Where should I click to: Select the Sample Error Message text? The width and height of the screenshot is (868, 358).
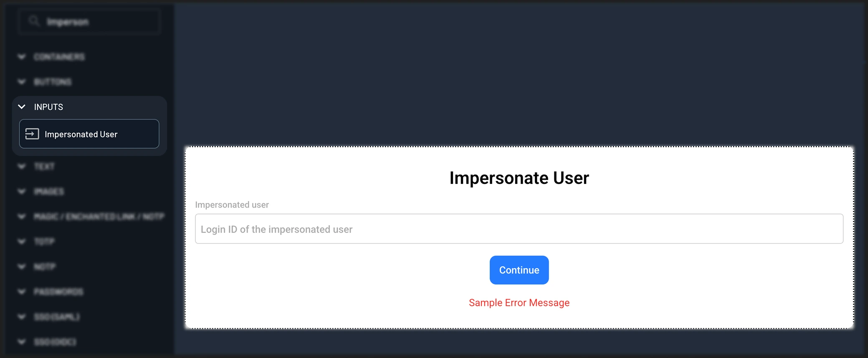(519, 302)
